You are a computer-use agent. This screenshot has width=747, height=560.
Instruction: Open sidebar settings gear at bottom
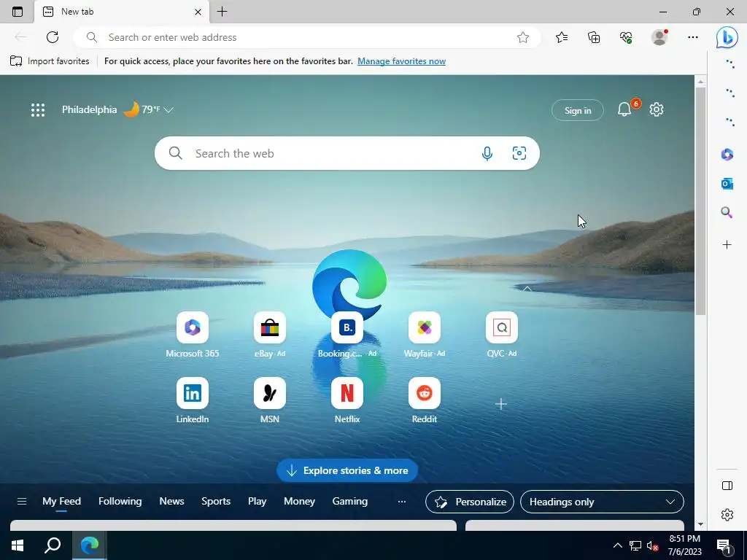727,515
